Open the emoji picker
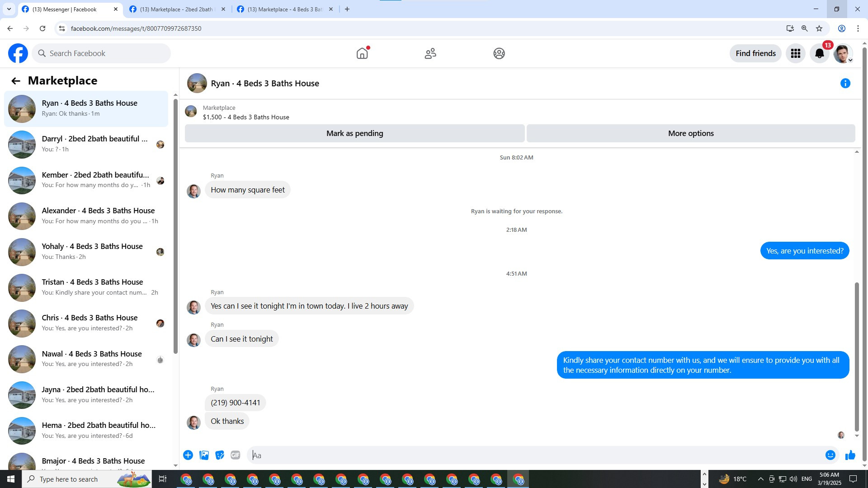The image size is (868, 488). [x=830, y=455]
